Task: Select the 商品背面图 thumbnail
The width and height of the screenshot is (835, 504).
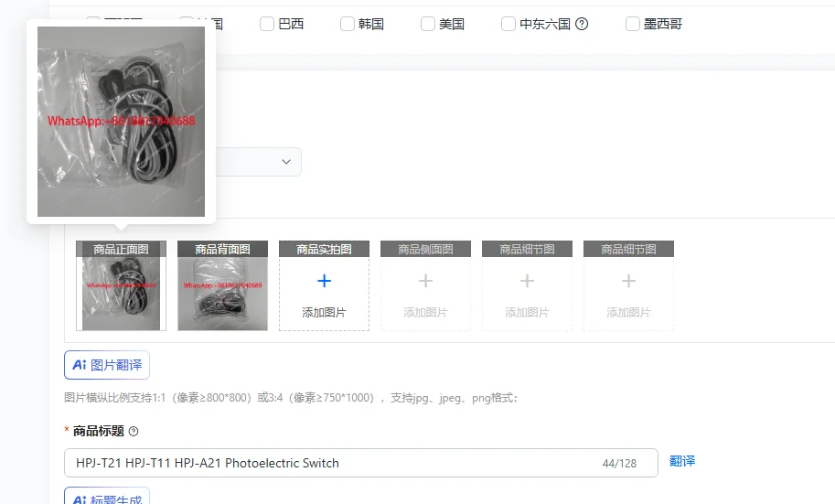Action: (222, 285)
